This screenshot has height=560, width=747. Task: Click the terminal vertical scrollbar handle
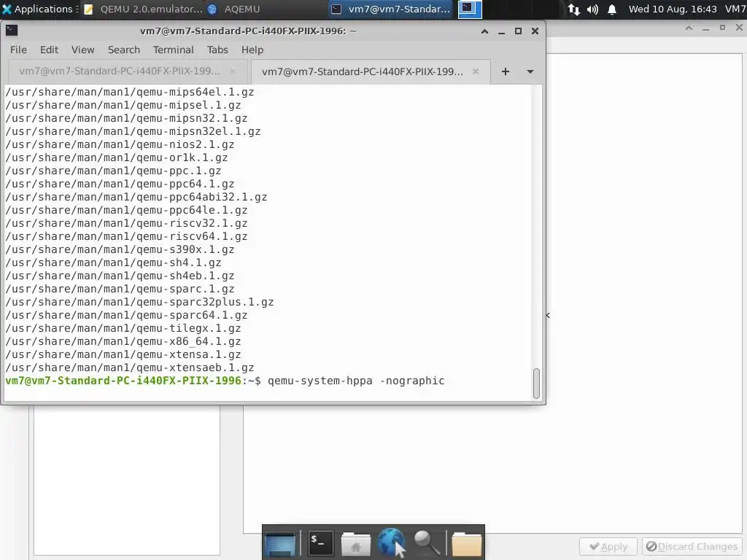[x=536, y=384]
